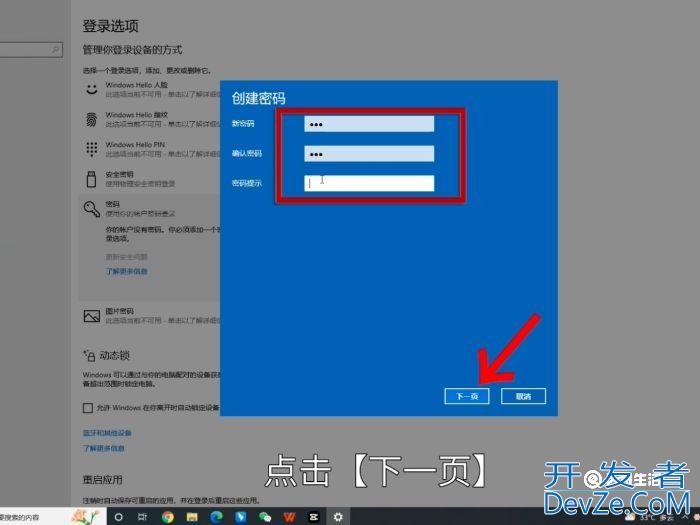The width and height of the screenshot is (700, 525).
Task: Click the 下一页 (Next) button
Action: tap(467, 396)
